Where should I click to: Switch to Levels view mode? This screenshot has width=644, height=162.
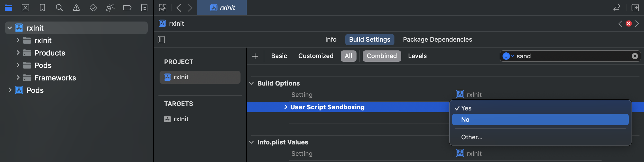point(417,56)
